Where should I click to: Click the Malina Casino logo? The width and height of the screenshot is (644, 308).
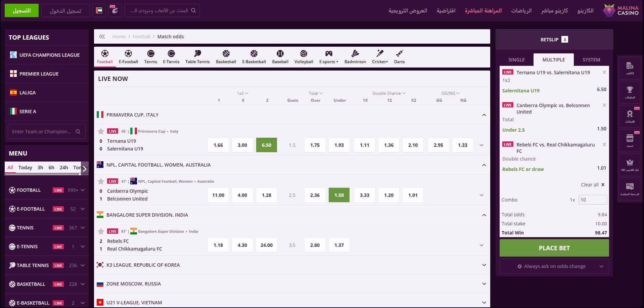pos(621,10)
